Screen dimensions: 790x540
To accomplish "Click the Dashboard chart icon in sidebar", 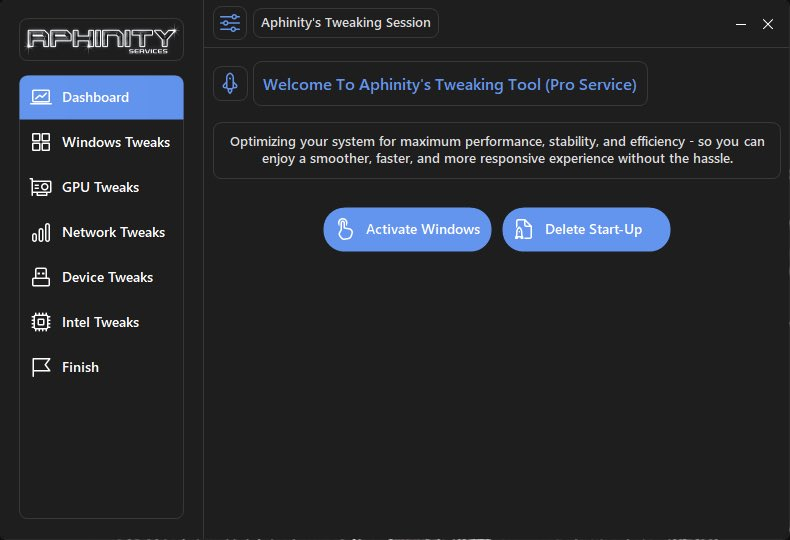I will point(41,97).
